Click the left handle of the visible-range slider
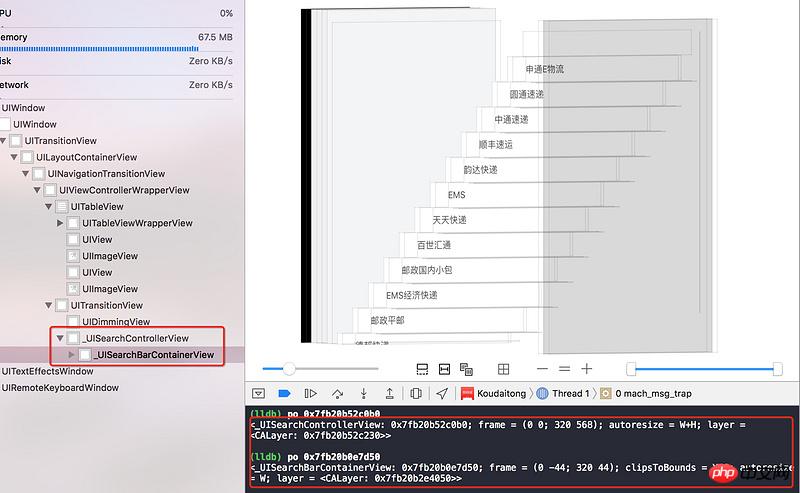800x493 pixels. [x=631, y=369]
